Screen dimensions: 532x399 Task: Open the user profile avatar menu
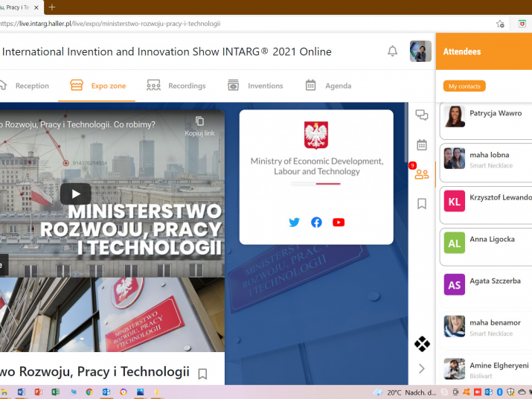[x=420, y=51]
